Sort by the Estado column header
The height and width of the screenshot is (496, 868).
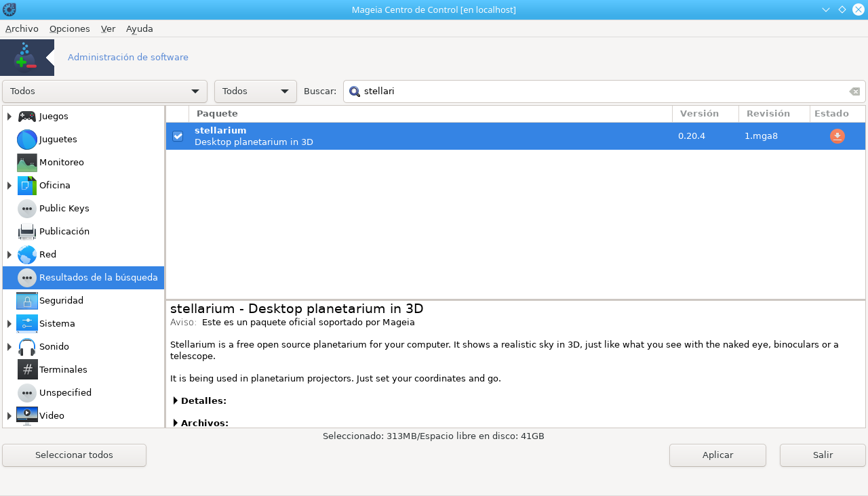click(x=837, y=114)
